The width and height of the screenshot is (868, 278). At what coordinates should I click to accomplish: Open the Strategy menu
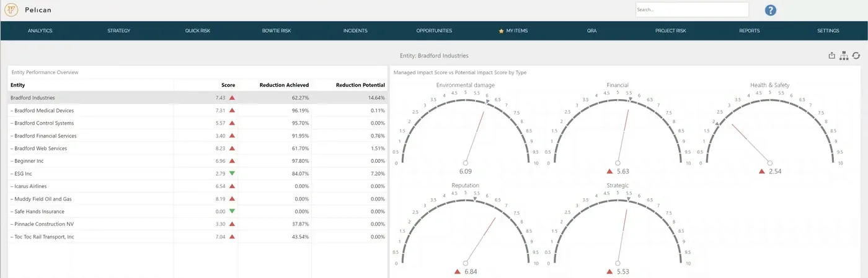coord(118,30)
